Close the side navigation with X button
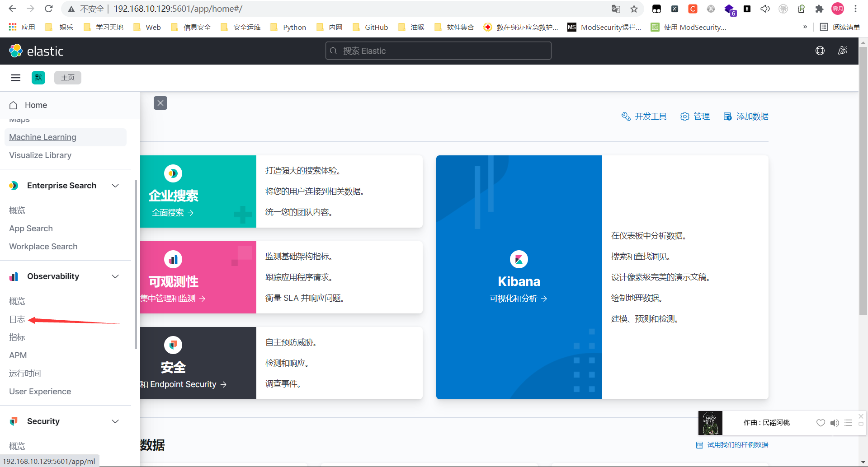The image size is (868, 467). pos(160,103)
